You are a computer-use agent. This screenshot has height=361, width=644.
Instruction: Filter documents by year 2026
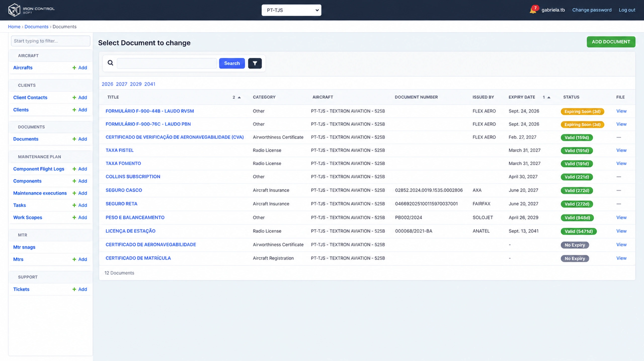(x=107, y=84)
